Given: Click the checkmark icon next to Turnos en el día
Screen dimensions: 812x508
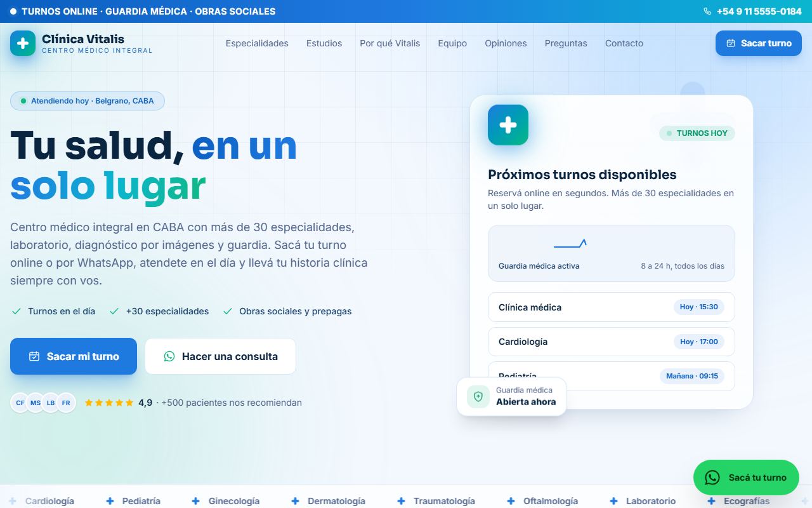Looking at the screenshot, I should click(16, 311).
